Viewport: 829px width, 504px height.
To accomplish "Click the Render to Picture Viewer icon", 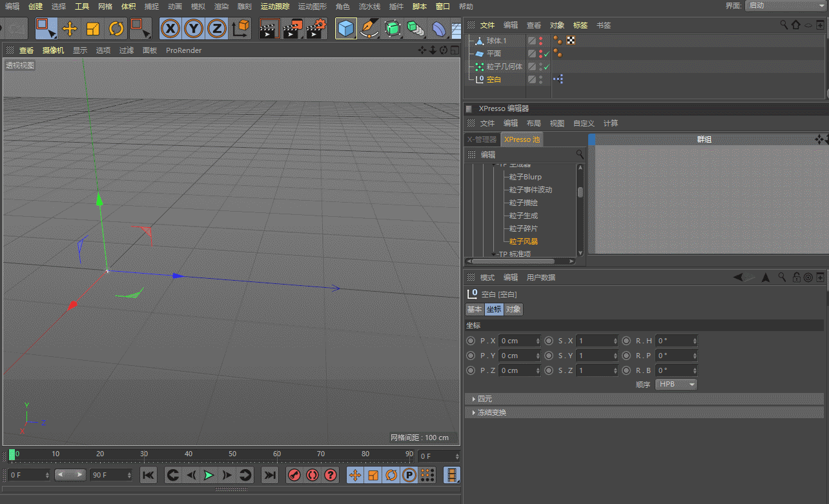I will tap(292, 28).
